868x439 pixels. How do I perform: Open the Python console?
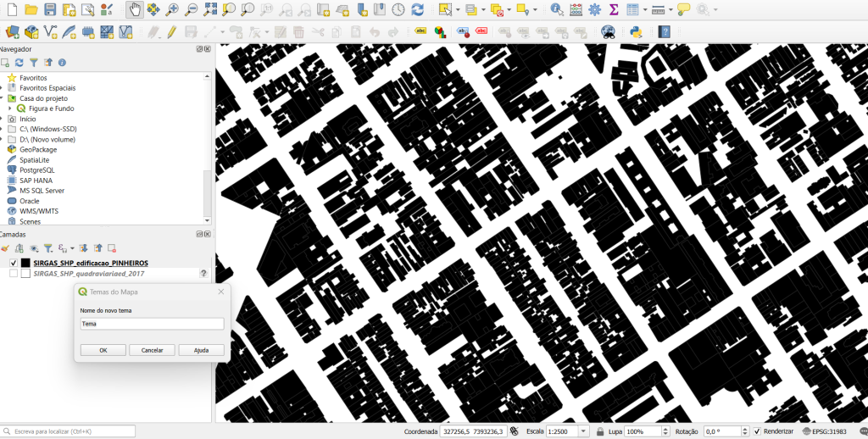tap(636, 31)
